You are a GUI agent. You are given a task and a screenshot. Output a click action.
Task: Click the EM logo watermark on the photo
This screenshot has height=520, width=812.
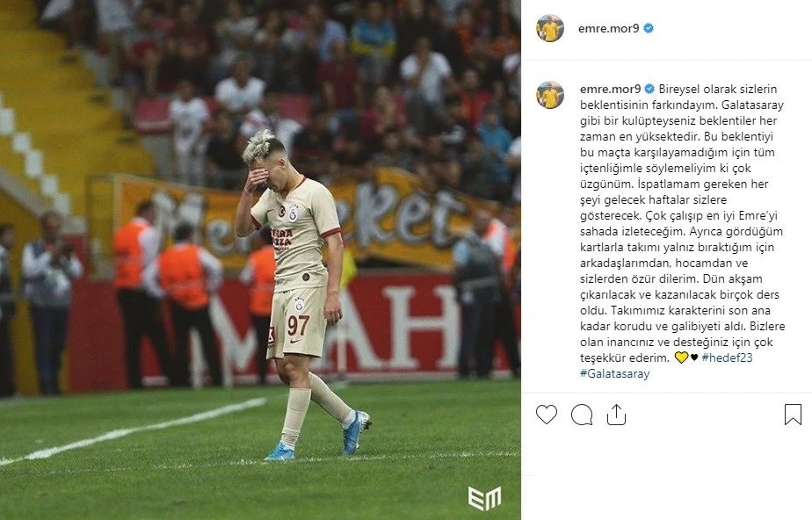484,498
